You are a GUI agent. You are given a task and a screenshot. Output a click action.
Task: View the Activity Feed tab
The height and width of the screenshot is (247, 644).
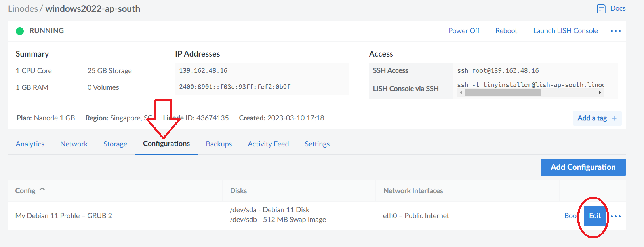(x=268, y=144)
